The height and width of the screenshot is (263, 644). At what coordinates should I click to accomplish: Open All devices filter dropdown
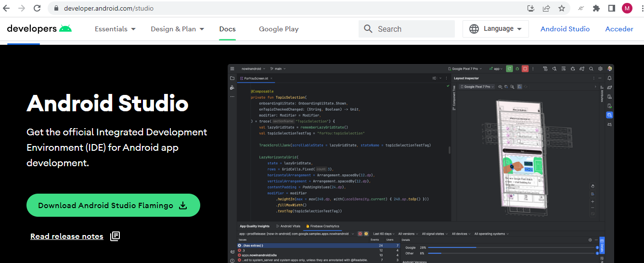coord(461,234)
